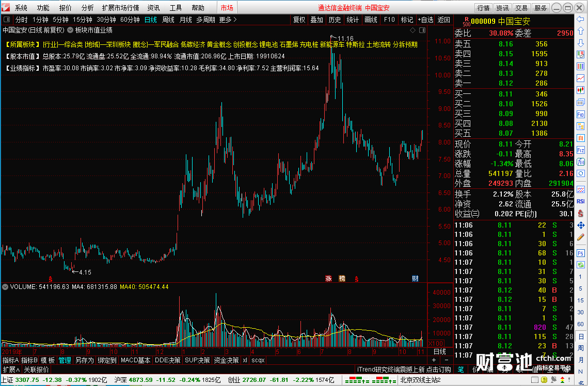This screenshot has height=386, width=588.
Task: Open the 功能 menu
Action: (43, 8)
